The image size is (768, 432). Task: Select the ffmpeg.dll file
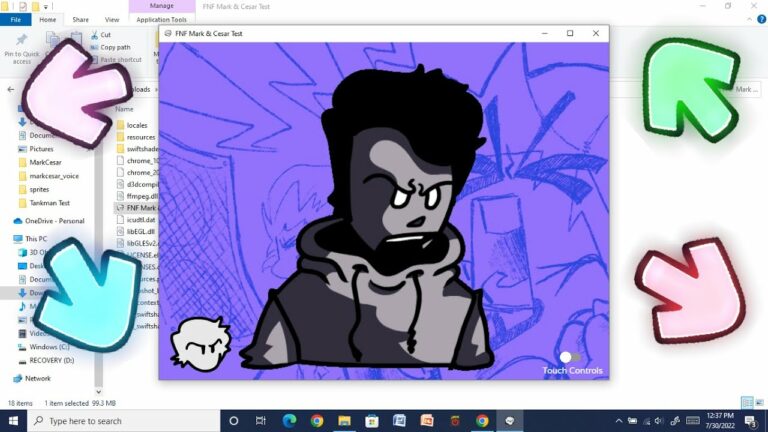pos(137,196)
